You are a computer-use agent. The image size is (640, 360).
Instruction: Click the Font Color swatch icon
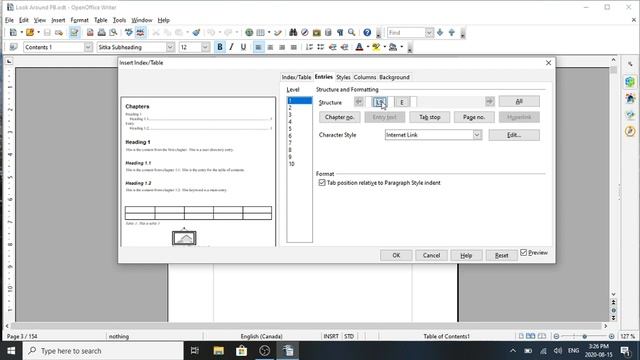click(x=359, y=47)
